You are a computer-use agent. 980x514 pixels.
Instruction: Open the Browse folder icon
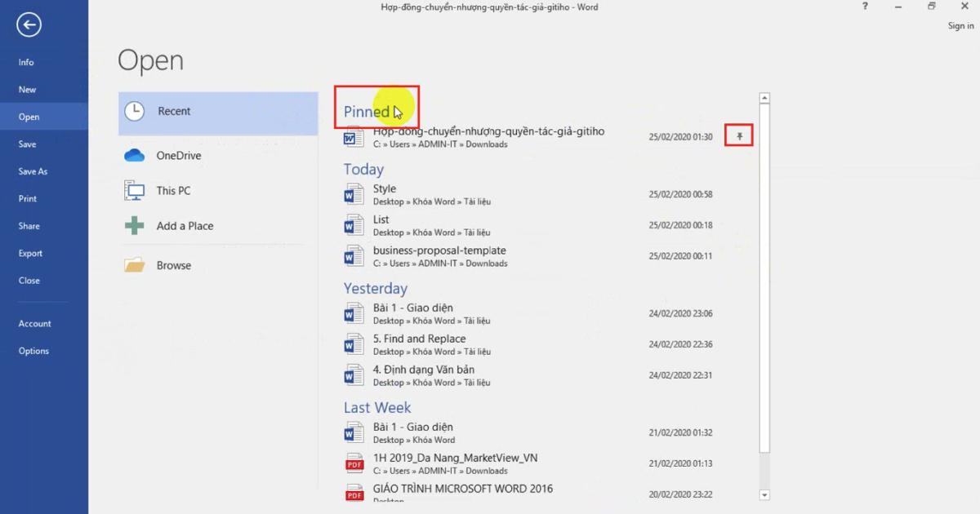[134, 265]
